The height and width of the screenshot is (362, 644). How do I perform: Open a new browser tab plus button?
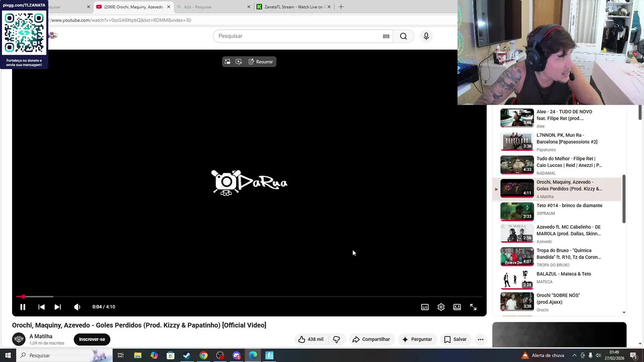341,7
